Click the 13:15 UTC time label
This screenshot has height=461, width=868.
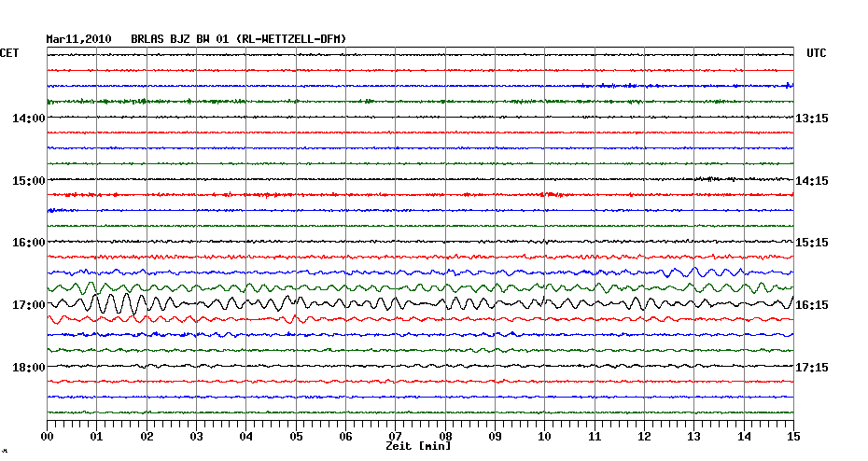point(811,119)
